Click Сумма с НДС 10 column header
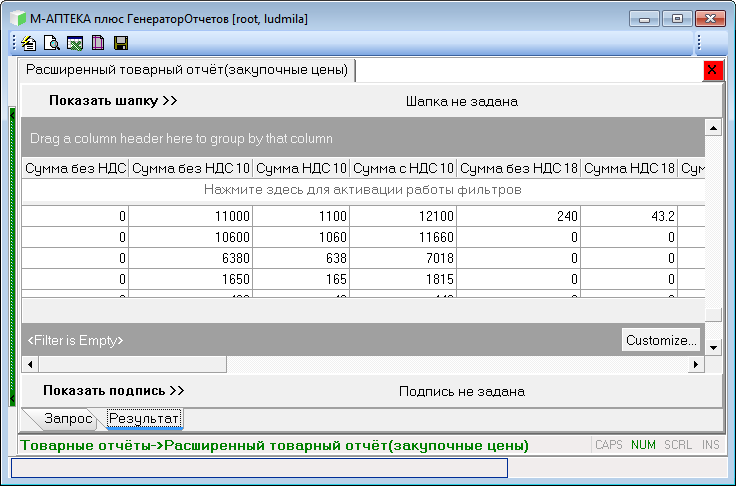 click(x=403, y=168)
